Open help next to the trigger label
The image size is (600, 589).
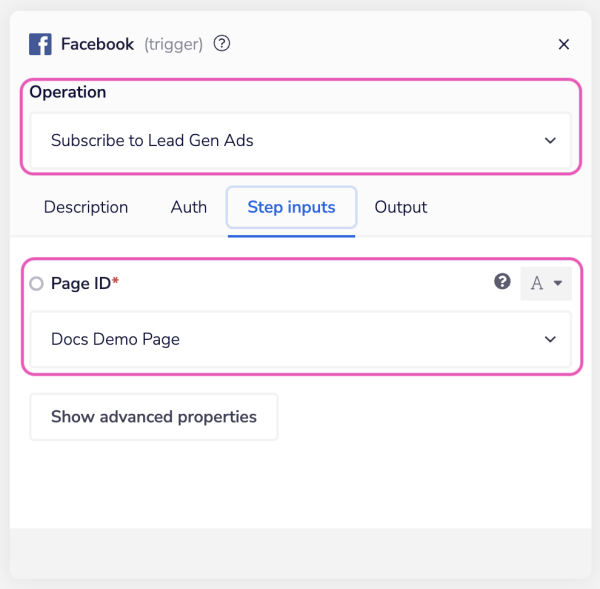(x=222, y=44)
